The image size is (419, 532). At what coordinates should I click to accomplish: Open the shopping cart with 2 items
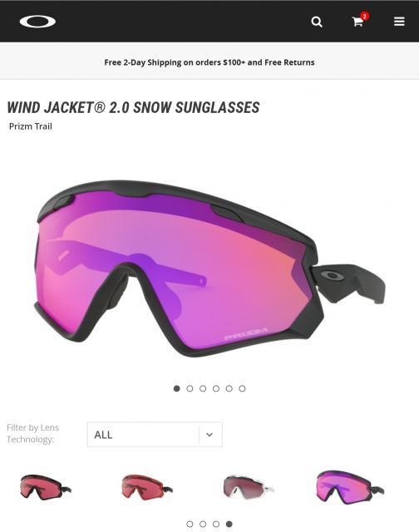(358, 22)
